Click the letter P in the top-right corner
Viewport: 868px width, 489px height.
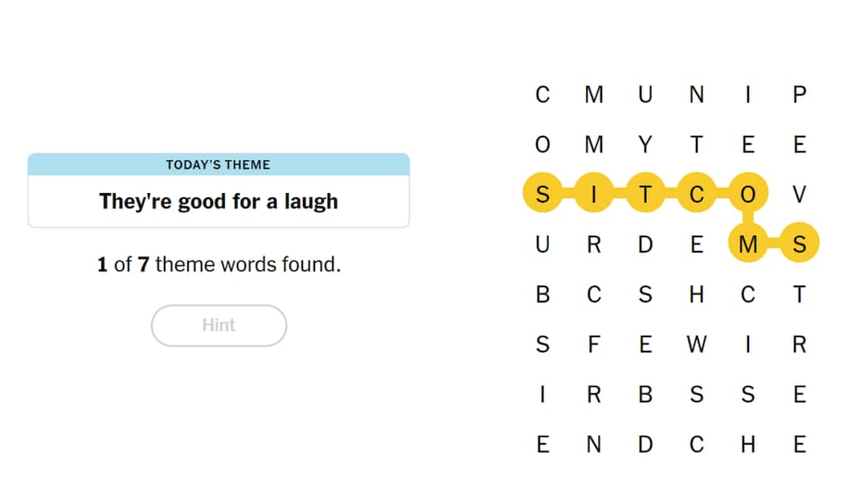pos(800,95)
